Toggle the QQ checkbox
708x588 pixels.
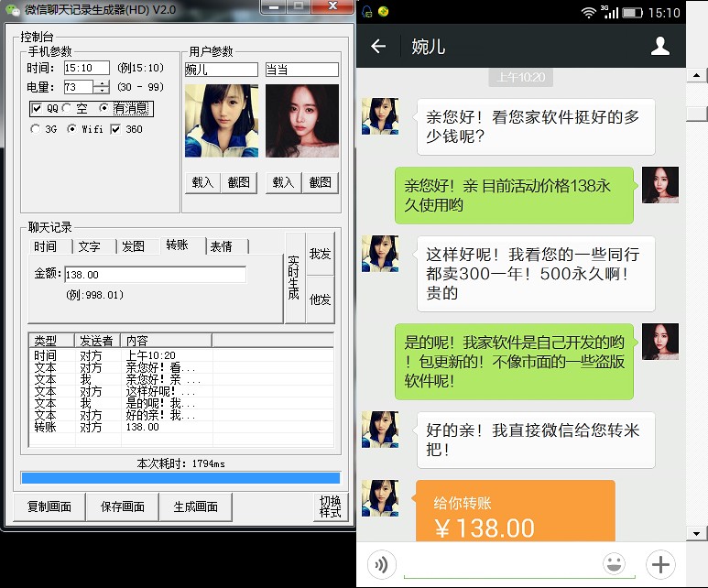[37, 108]
